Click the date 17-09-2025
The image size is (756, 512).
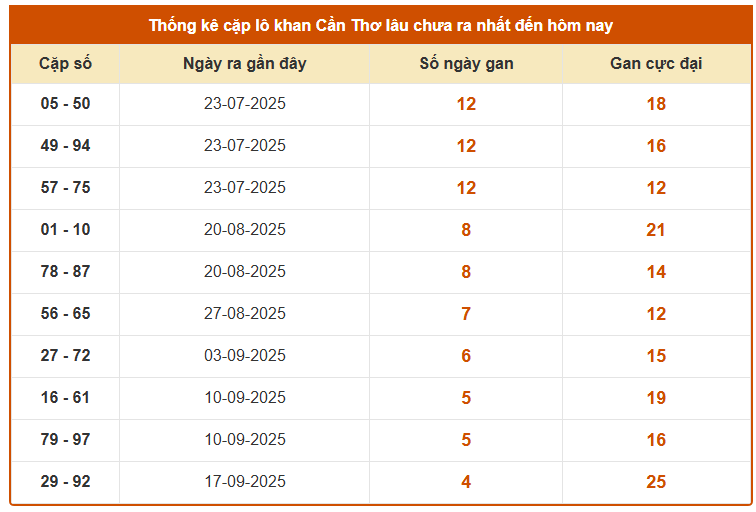pyautogui.click(x=245, y=482)
